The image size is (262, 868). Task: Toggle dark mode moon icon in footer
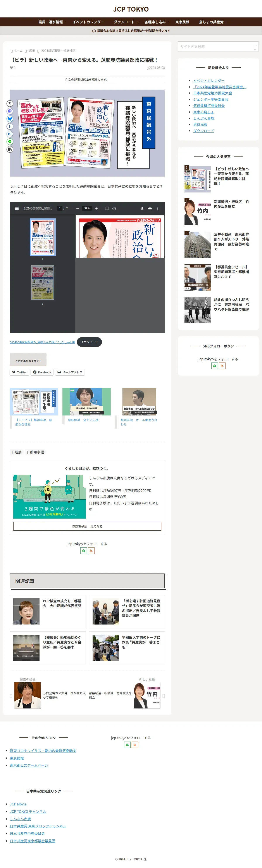[x=145, y=859]
